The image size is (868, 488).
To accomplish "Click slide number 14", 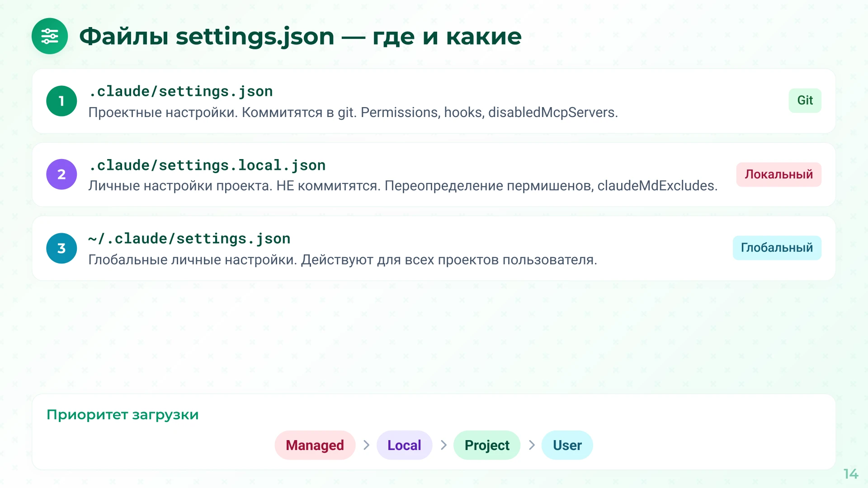I will (x=850, y=474).
